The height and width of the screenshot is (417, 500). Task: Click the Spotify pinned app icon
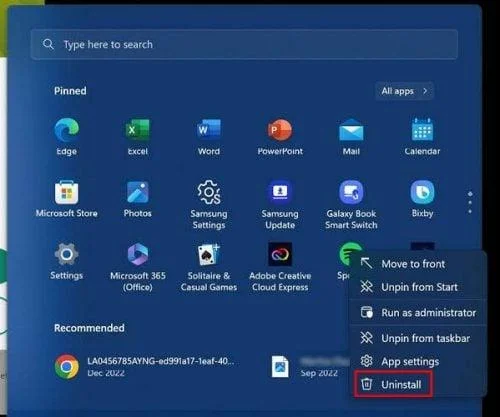[347, 253]
